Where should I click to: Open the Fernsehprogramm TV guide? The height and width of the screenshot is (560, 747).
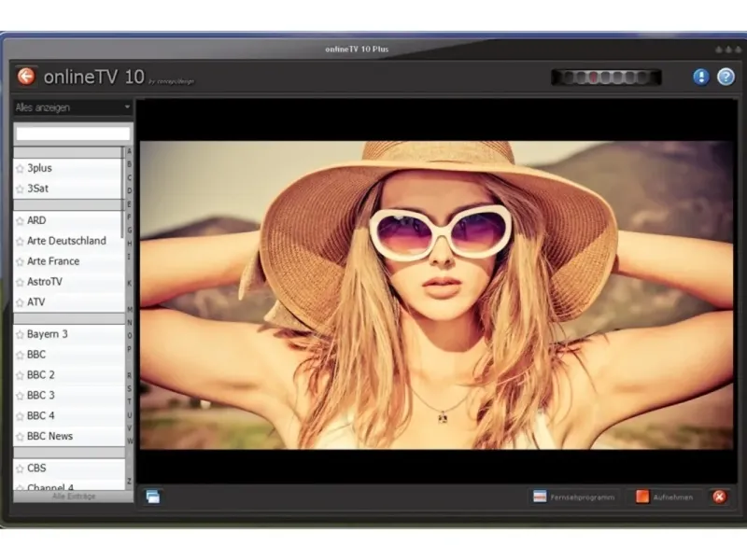(x=574, y=497)
